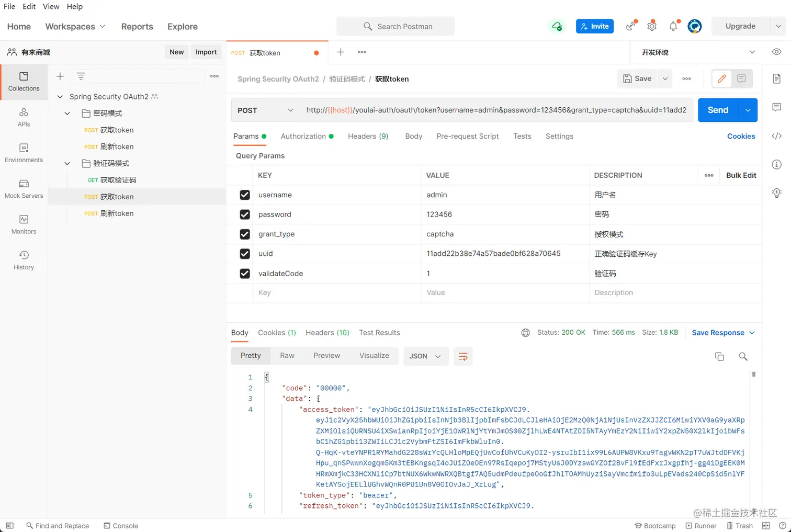
Task: Uncheck the validateCode parameter checkbox
Action: [x=244, y=273]
